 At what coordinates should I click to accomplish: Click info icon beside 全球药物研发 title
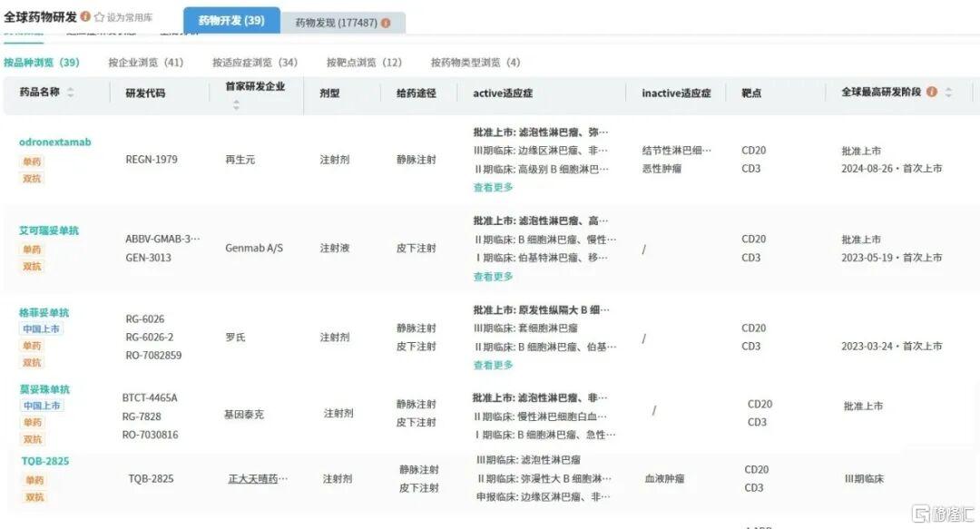coord(85,16)
